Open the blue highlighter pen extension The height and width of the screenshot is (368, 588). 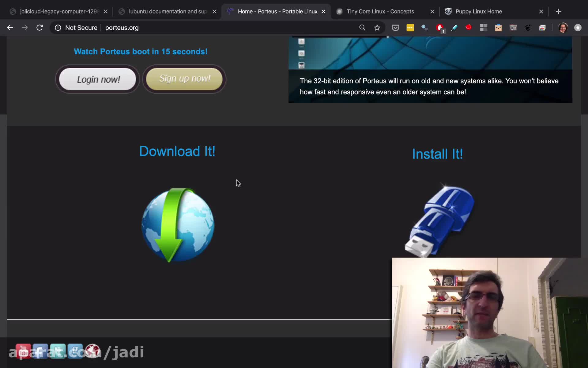pos(454,28)
